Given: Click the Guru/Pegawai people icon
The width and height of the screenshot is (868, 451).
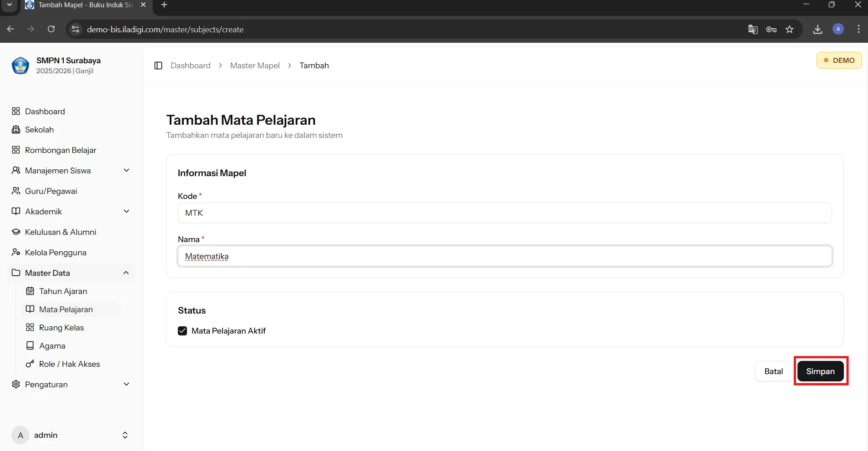Looking at the screenshot, I should [x=16, y=191].
